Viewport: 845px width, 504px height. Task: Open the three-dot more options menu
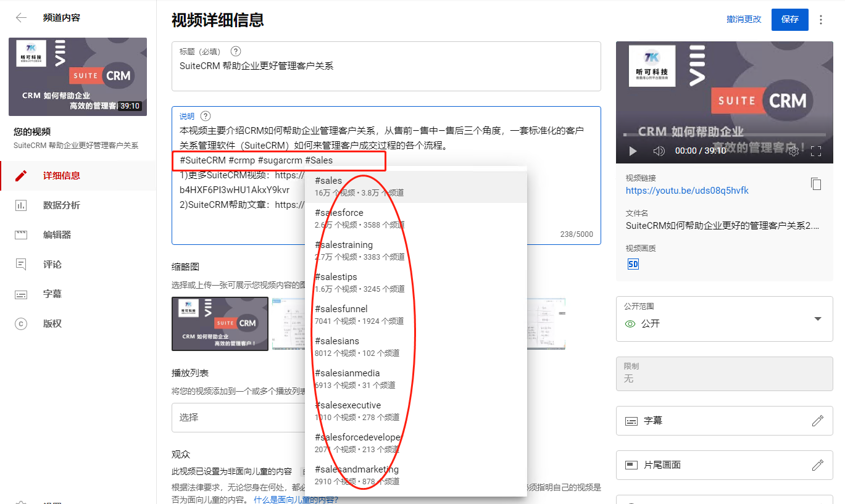[820, 20]
